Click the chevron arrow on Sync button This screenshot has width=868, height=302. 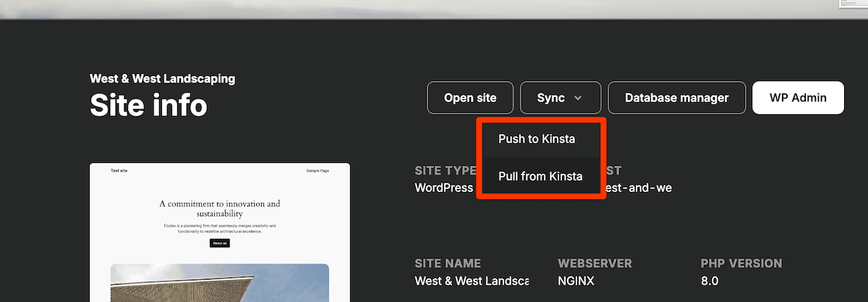(x=576, y=98)
